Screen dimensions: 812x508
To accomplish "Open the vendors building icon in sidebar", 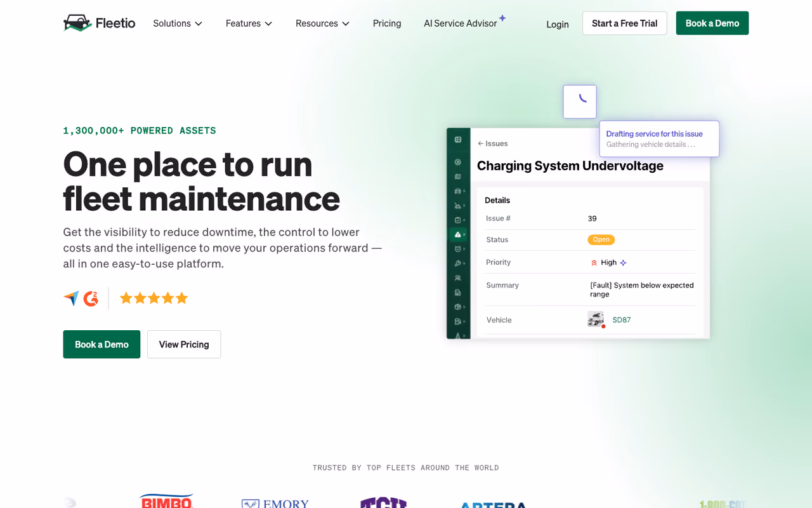I will [x=458, y=293].
